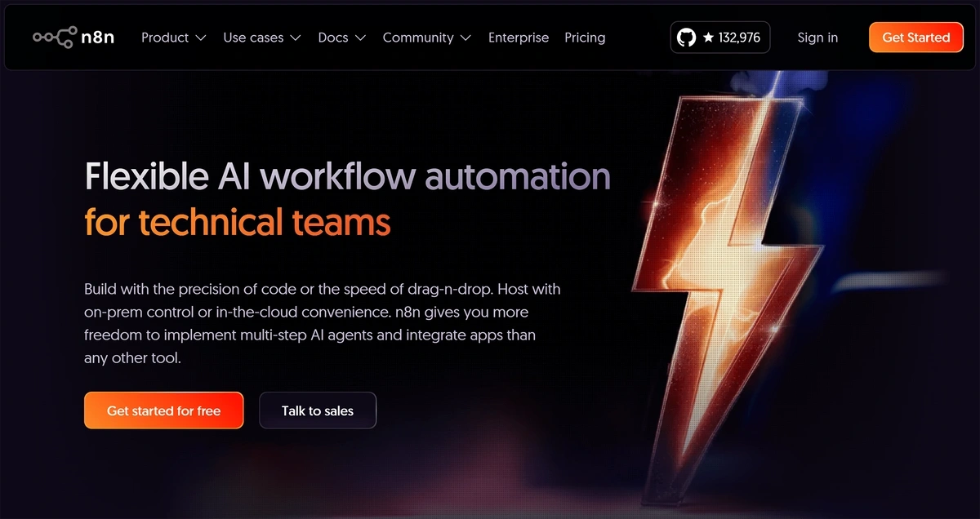Expand the Use cases dropdown chevron
Image resolution: width=980 pixels, height=519 pixels.
tap(296, 38)
